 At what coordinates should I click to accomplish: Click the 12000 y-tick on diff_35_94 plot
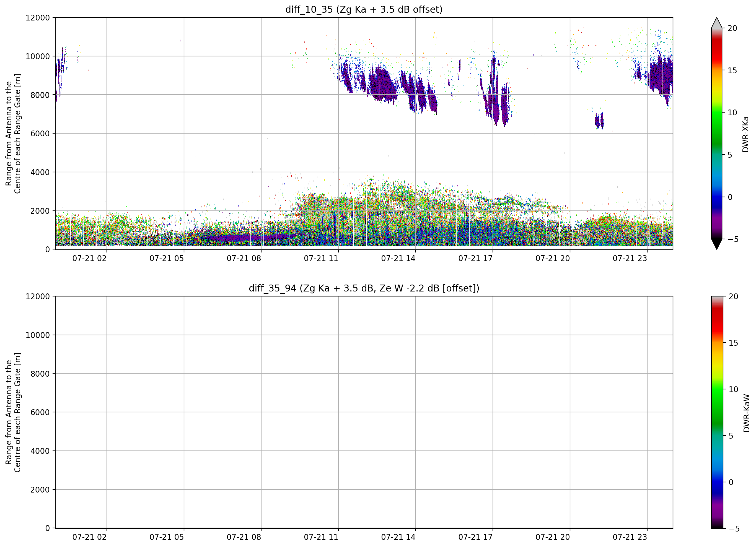38,296
